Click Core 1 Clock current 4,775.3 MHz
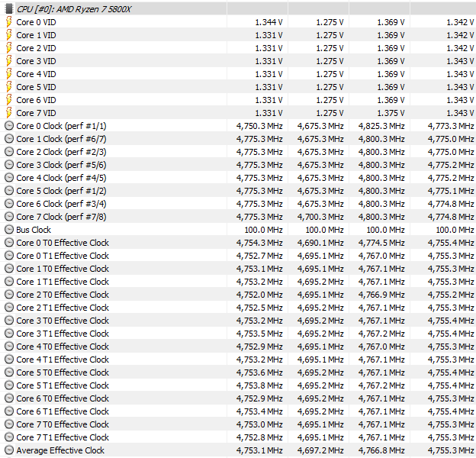 coord(259,139)
